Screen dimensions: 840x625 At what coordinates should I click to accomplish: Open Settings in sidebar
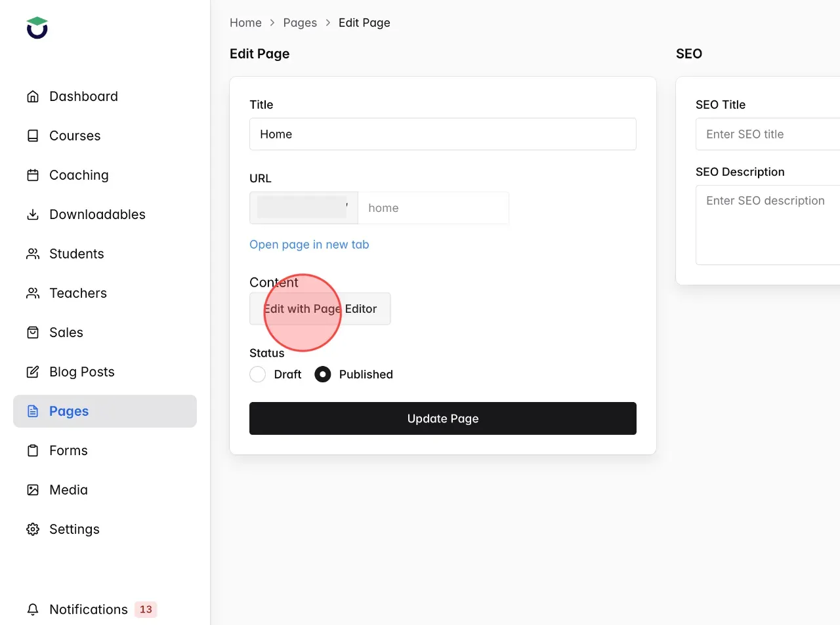point(105,529)
